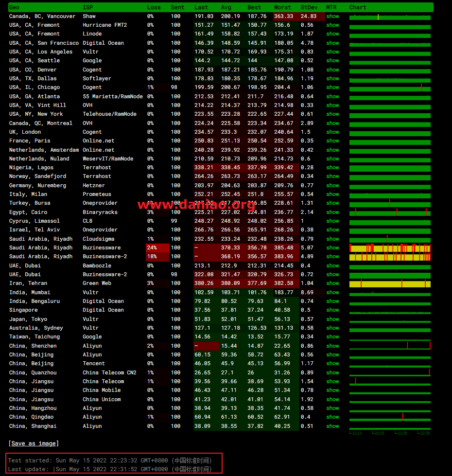
Task: Click 'Canada, BC, Vancouver' geo cell
Action: pos(42,17)
